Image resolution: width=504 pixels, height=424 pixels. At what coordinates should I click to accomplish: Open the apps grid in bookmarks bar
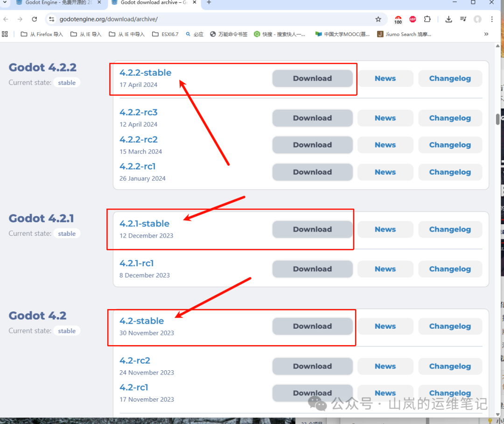[5, 34]
